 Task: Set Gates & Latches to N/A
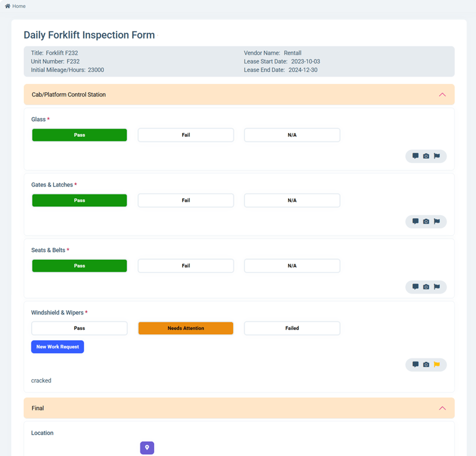[292, 200]
